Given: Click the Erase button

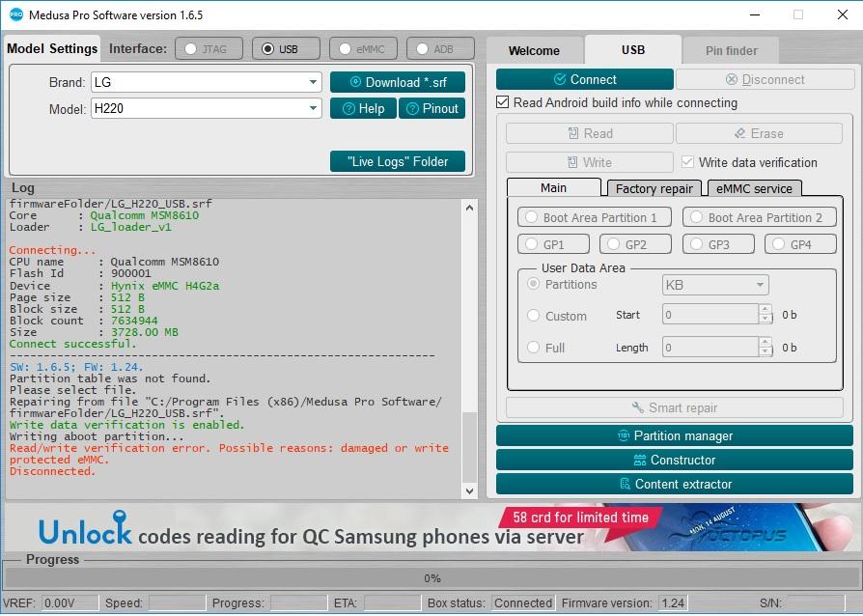Looking at the screenshot, I should [x=759, y=133].
